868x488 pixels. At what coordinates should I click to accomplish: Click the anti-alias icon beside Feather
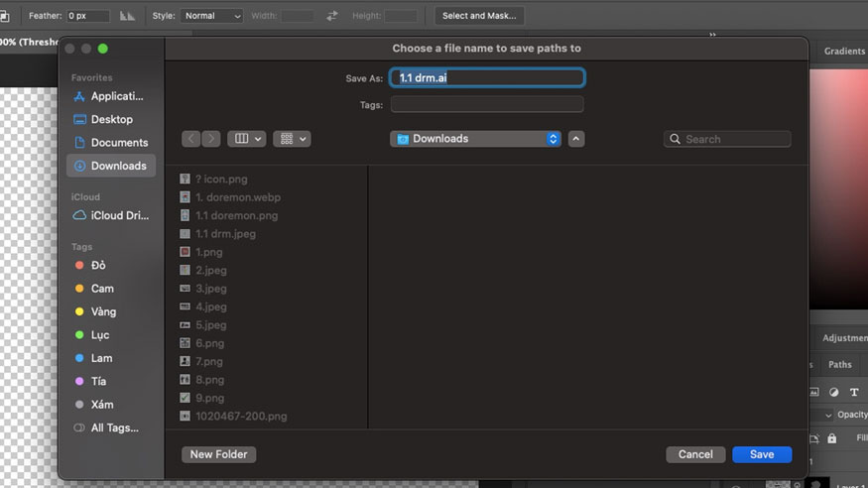tap(128, 16)
